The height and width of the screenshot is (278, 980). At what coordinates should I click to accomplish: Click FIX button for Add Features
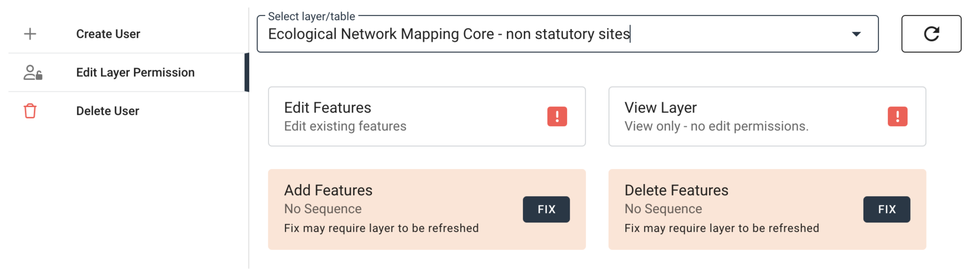[546, 209]
